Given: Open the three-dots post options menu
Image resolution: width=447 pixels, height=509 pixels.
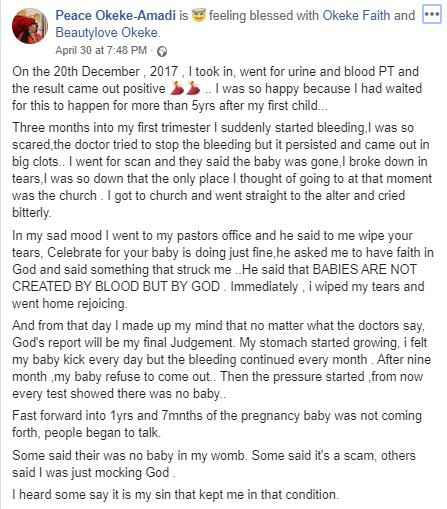Looking at the screenshot, I should coord(432,15).
